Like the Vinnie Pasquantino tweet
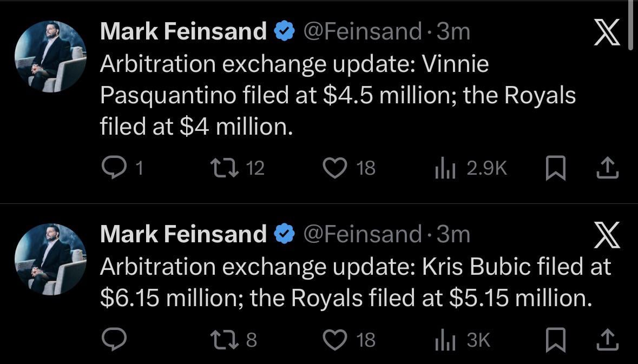Image resolution: width=638 pixels, height=364 pixels. pyautogui.click(x=336, y=168)
